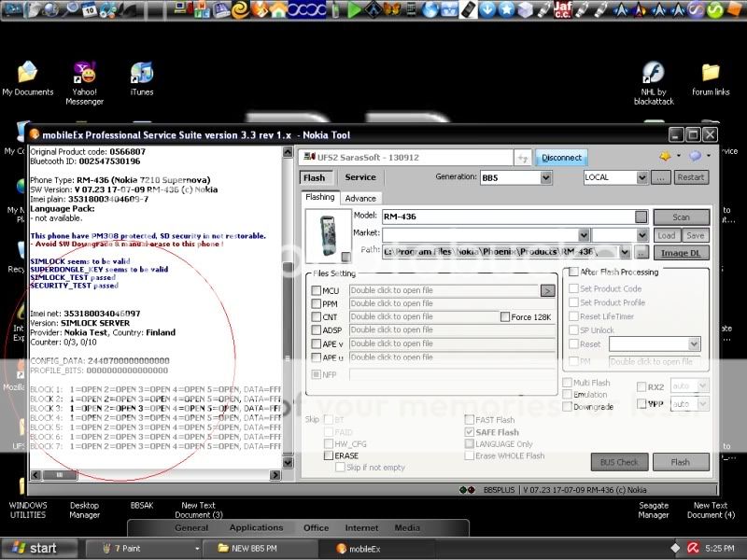This screenshot has width=747, height=560.
Task: Click the arrow button beside the MCU file field
Action: click(x=548, y=290)
